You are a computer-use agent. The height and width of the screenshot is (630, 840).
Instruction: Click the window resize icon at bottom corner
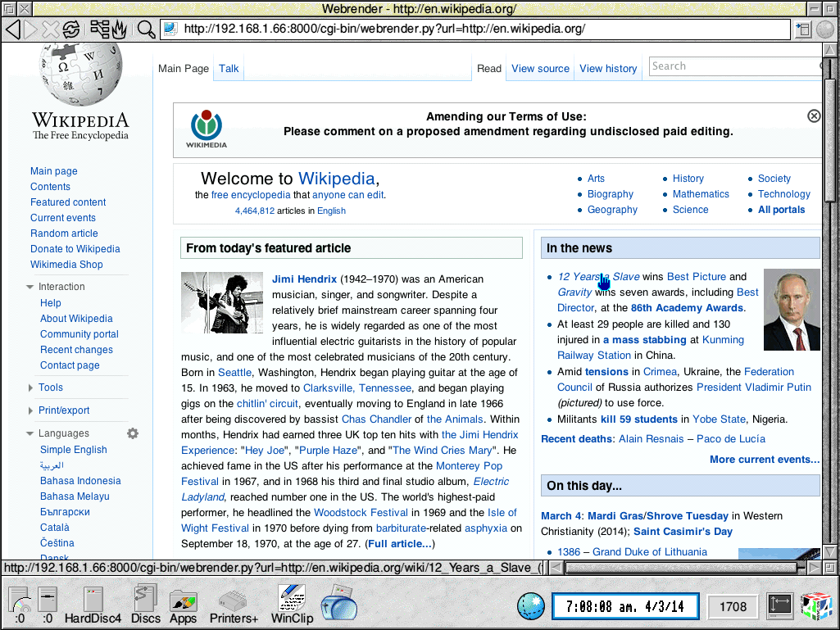pyautogui.click(x=829, y=567)
